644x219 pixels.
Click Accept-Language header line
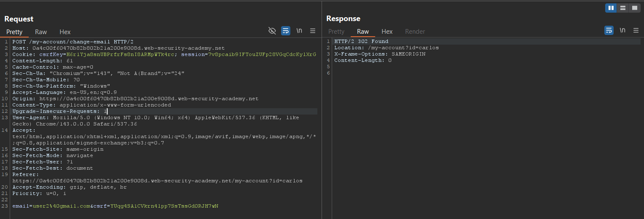[65, 92]
